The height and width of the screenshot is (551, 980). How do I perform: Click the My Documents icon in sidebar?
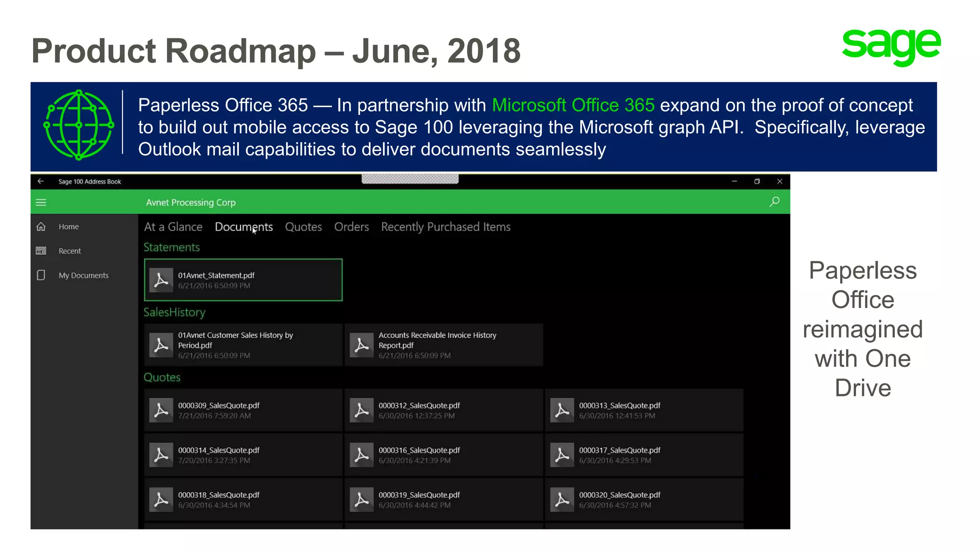click(x=41, y=275)
